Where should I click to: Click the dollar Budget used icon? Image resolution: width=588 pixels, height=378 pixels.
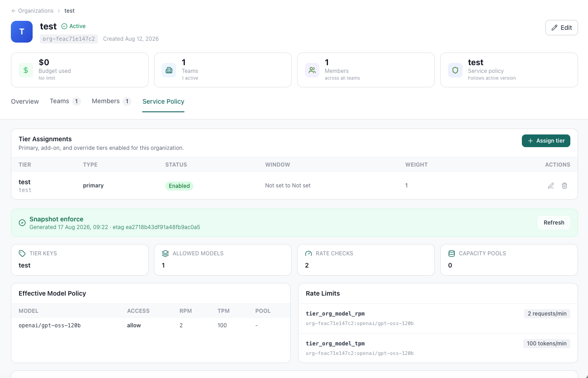tap(26, 70)
